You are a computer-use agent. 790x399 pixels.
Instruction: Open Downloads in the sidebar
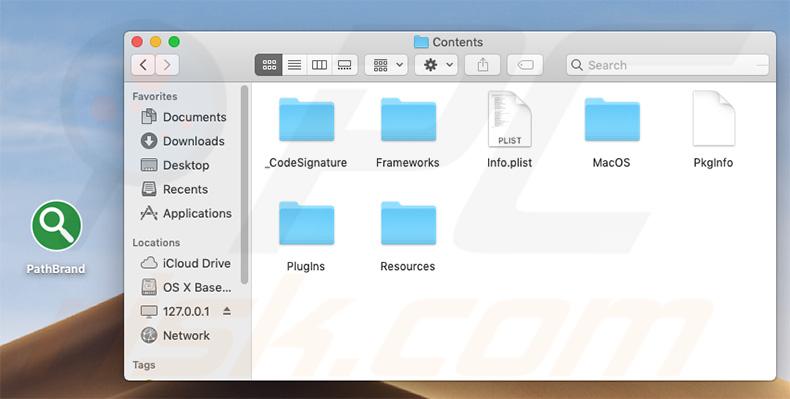tap(183, 141)
